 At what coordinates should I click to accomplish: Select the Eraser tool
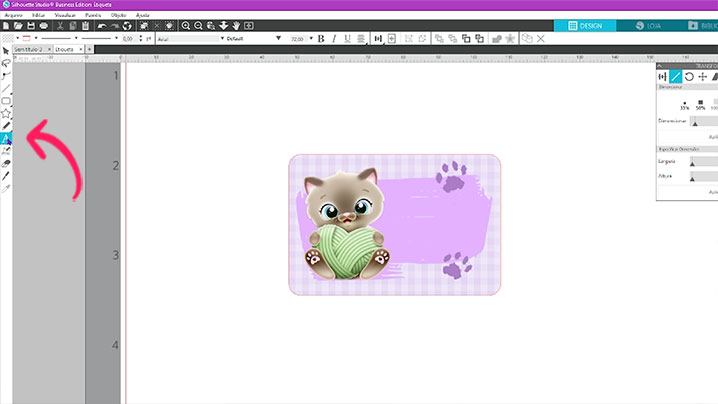(6, 163)
